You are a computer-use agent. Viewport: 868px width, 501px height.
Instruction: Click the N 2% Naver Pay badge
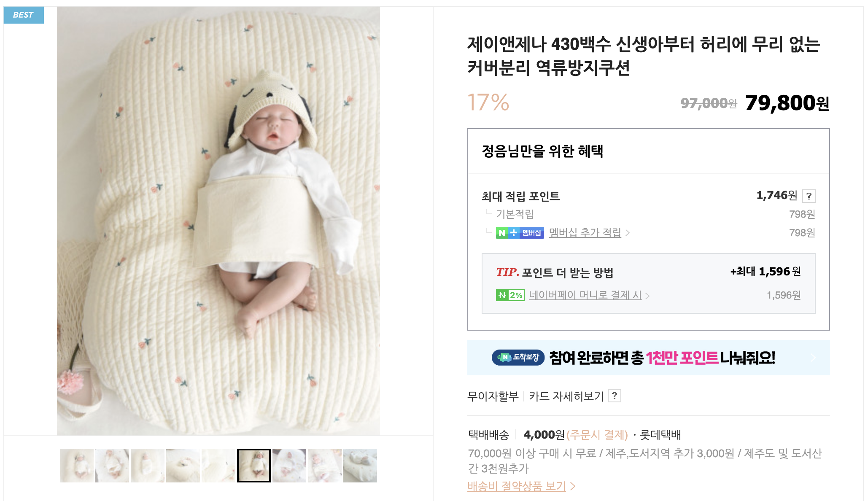[510, 295]
